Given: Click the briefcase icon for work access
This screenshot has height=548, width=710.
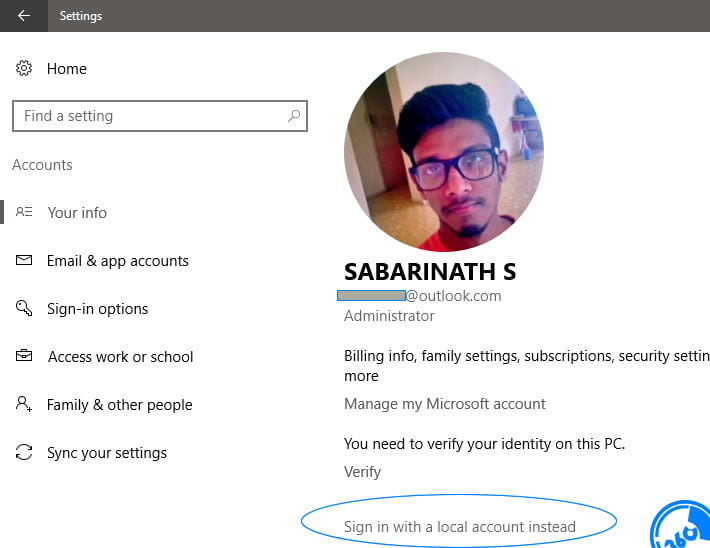Looking at the screenshot, I should pos(24,356).
